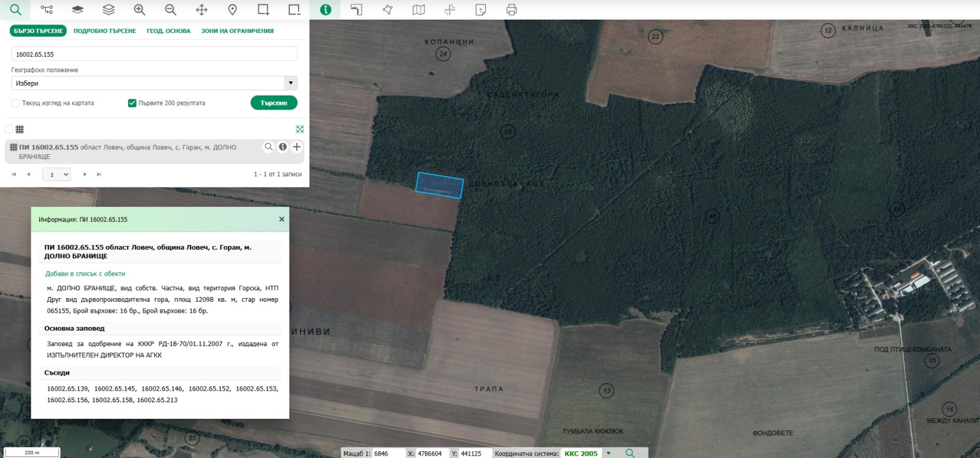Activate the measure ruler tool
Screen dimensions: 980x458
356,10
